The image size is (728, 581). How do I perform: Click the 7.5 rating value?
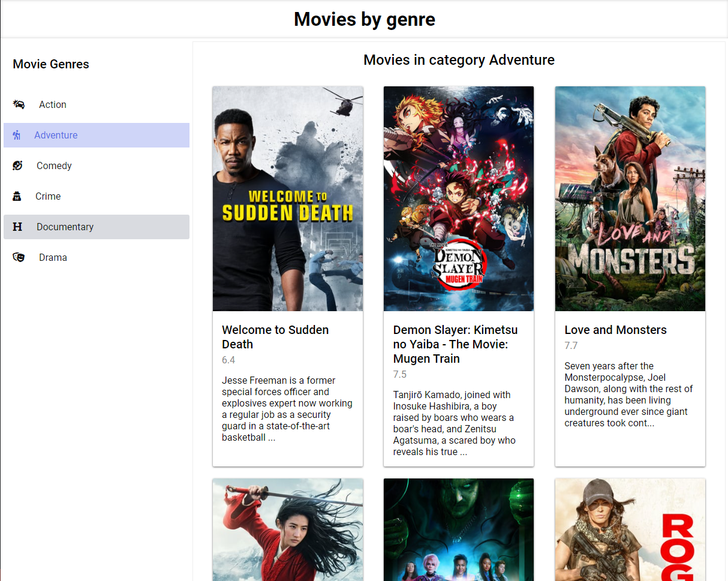pos(400,374)
